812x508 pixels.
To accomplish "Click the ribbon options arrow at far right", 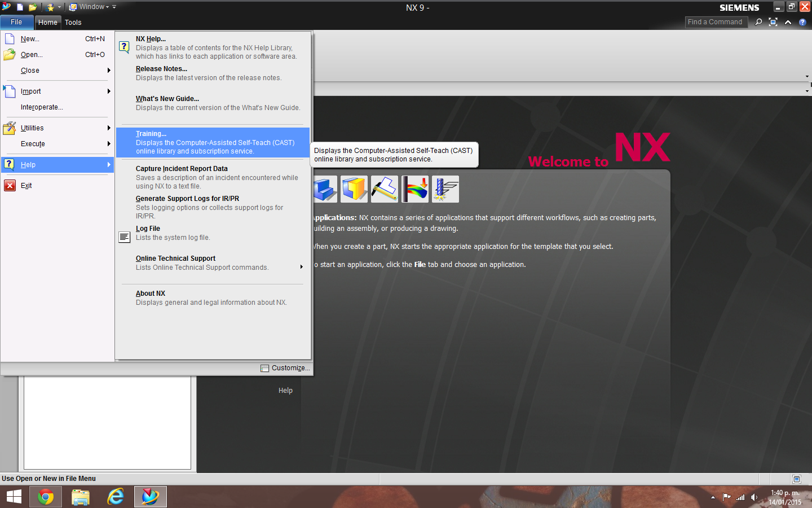I will point(807,77).
